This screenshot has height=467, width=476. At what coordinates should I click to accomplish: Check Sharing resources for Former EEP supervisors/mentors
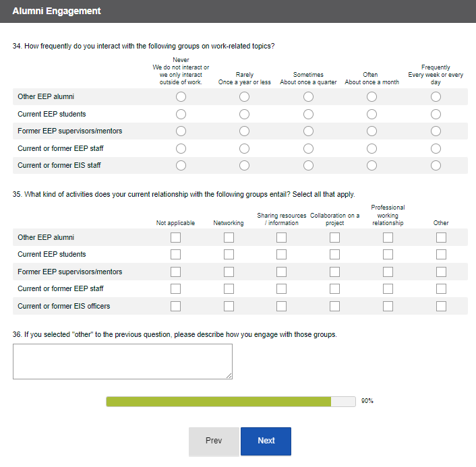(281, 272)
